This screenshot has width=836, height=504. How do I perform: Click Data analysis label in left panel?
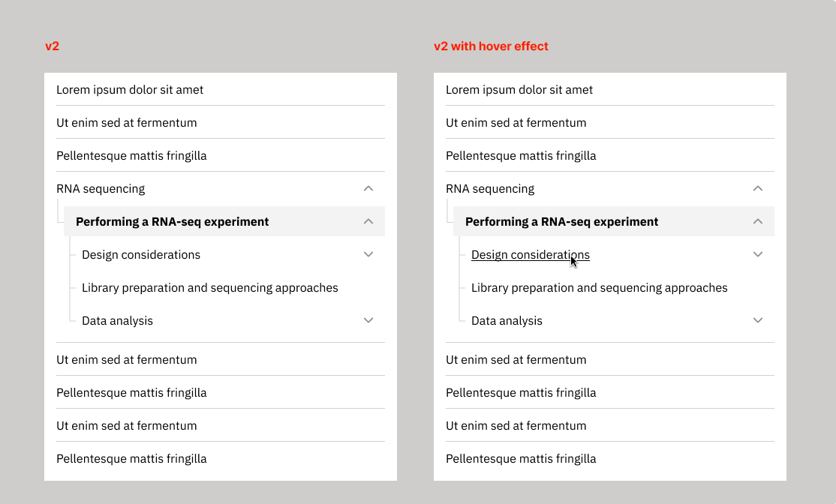[117, 321]
